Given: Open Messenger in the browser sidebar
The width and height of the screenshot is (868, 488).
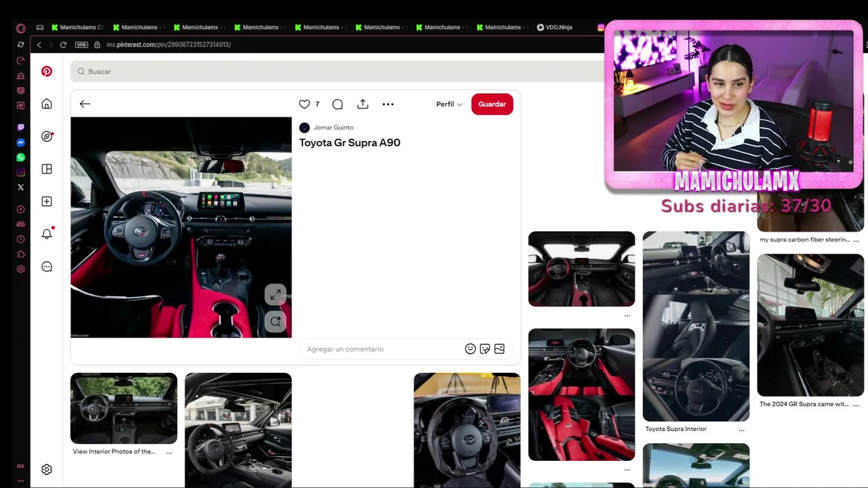Looking at the screenshot, I should 21,142.
